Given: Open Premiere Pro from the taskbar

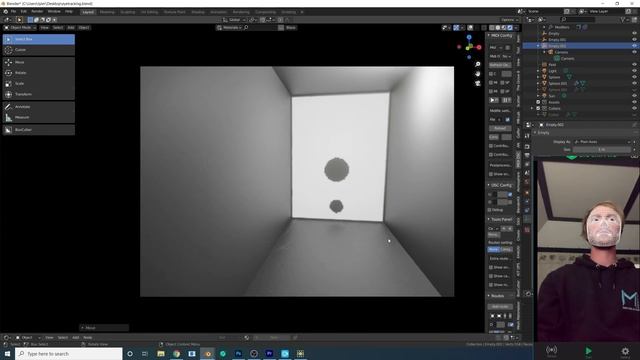Looking at the screenshot, I should (x=269, y=353).
